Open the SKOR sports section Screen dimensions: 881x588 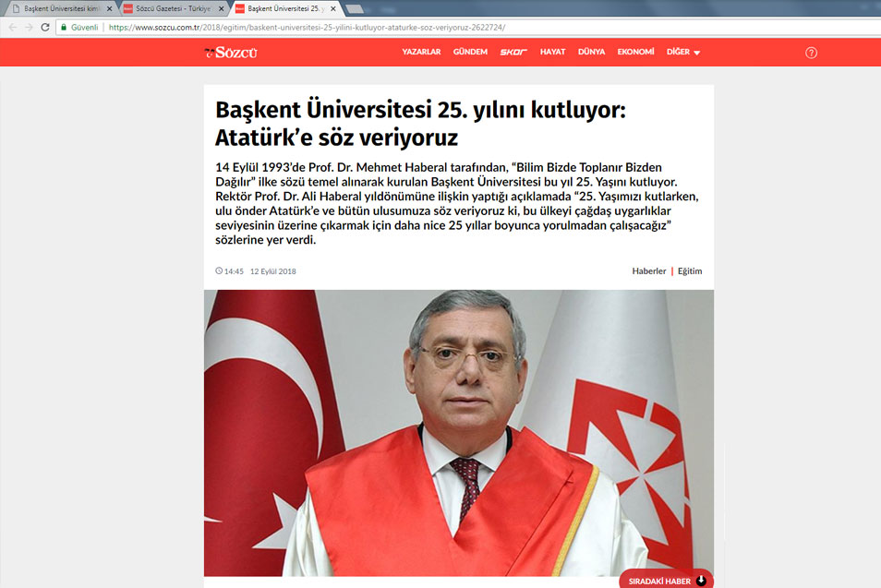click(x=513, y=53)
